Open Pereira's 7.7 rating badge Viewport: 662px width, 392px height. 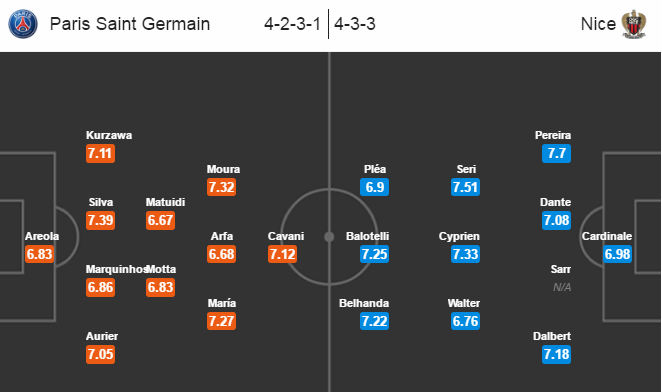[556, 153]
